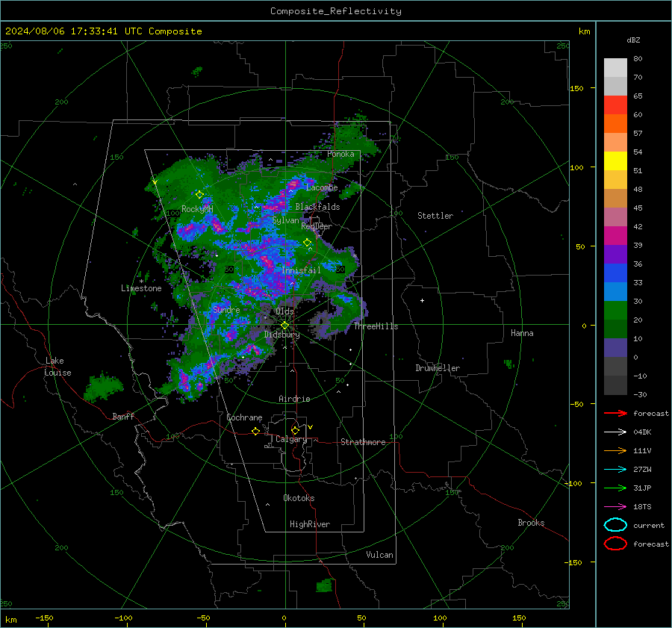Click the Composite_Reflectivity title
Image resolution: width=672 pixels, height=628 pixels.
(x=336, y=11)
